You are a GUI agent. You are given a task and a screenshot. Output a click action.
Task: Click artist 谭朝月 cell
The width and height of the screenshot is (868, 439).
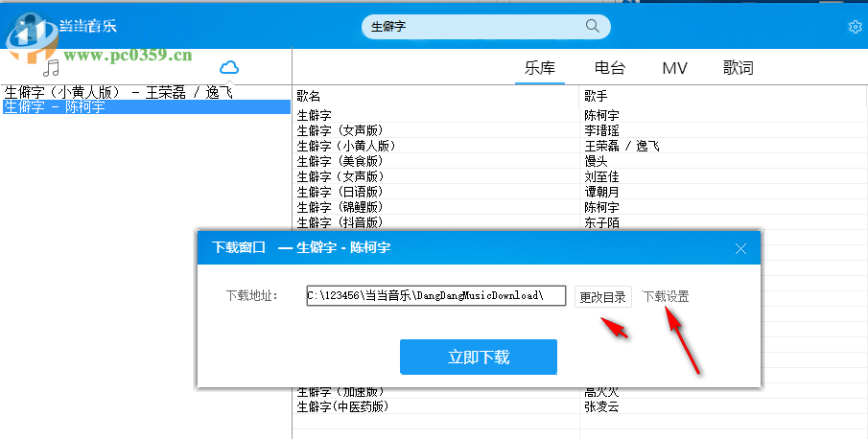(601, 192)
